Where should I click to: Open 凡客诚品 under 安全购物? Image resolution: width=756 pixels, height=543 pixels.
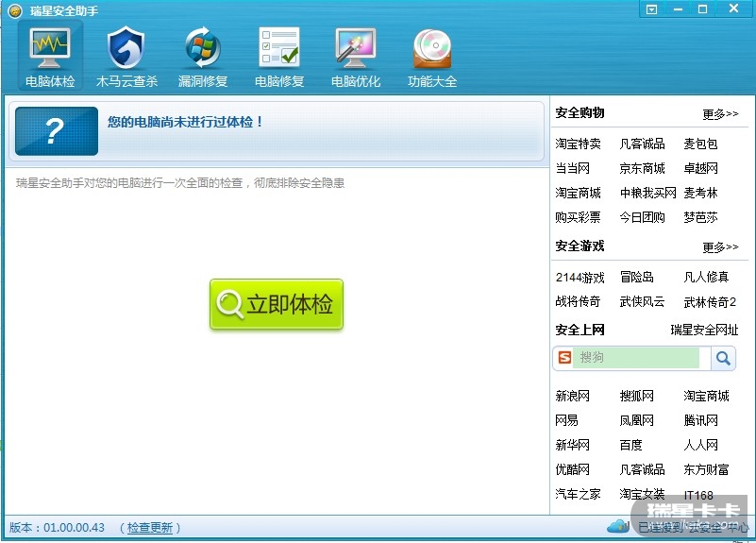(x=642, y=144)
